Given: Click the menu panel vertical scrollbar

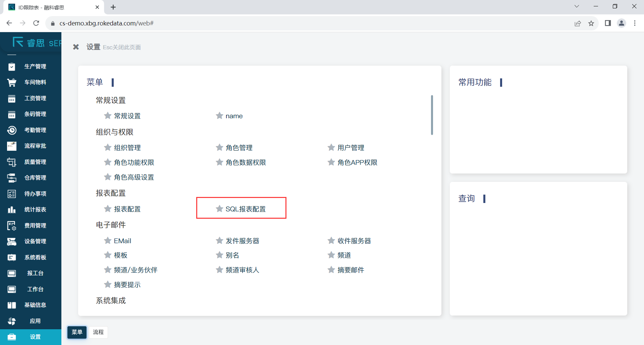Looking at the screenshot, I should [432, 115].
